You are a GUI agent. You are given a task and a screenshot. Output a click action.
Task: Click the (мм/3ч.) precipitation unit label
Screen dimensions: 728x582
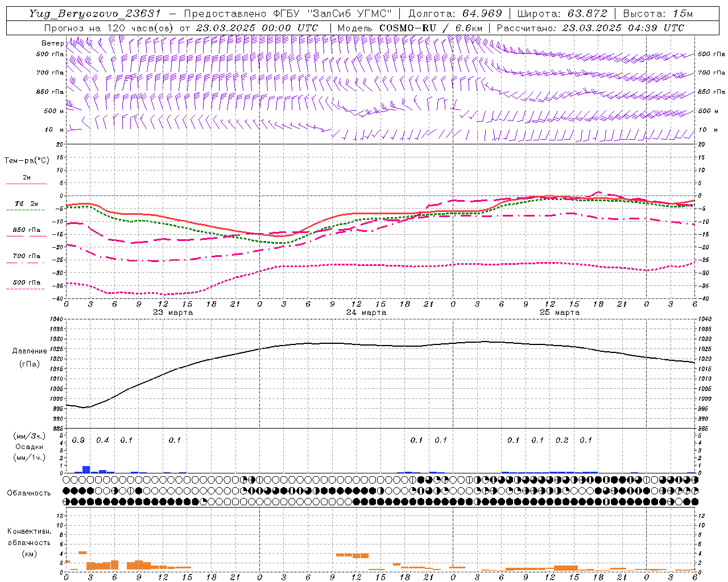[x=30, y=436]
